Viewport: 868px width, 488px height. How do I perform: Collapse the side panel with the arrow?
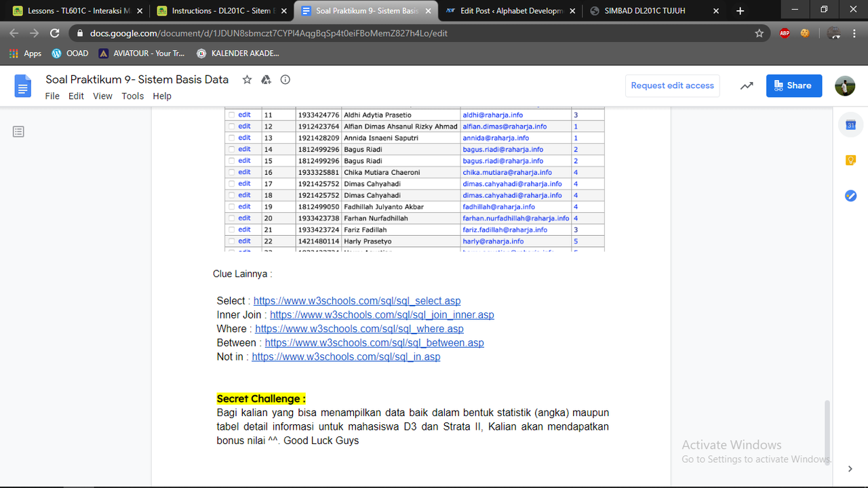850,468
